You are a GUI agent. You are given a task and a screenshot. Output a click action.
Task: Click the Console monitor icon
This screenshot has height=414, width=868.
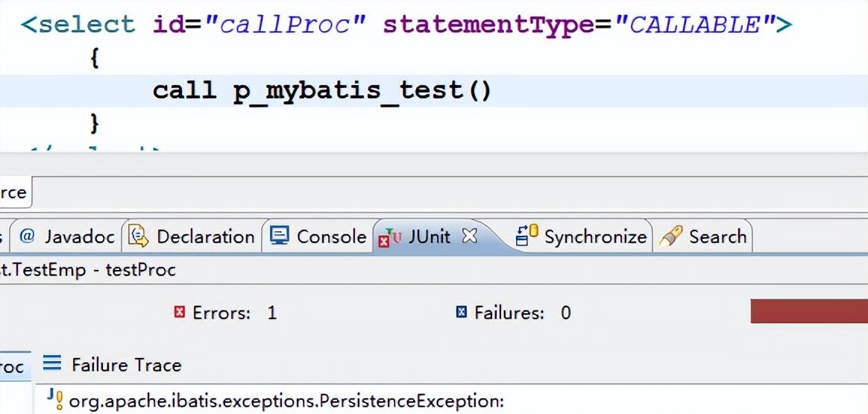pyautogui.click(x=280, y=236)
